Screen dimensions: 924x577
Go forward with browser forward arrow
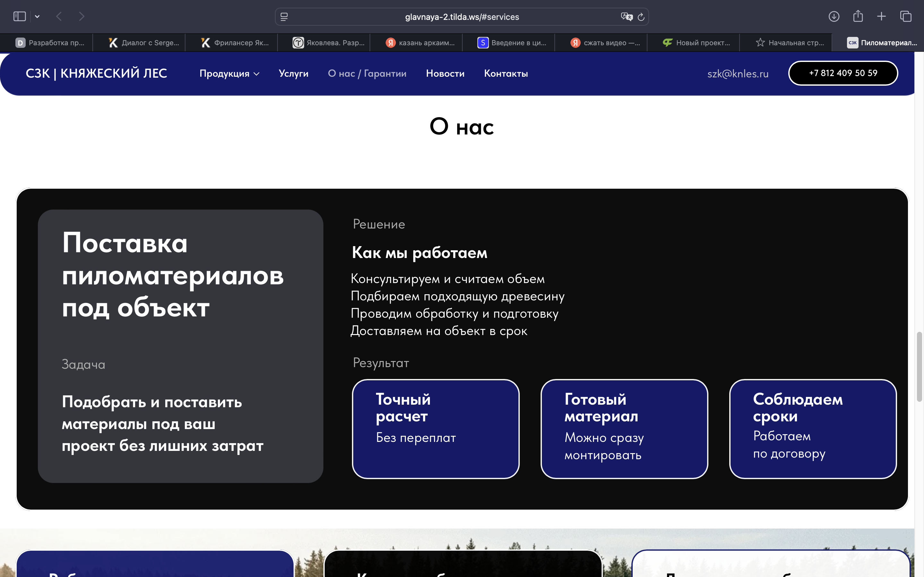pos(81,16)
